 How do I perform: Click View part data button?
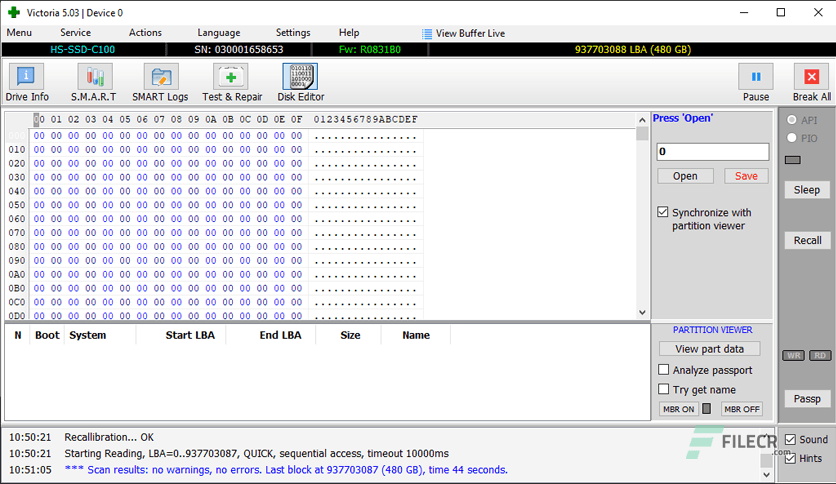[x=709, y=349]
